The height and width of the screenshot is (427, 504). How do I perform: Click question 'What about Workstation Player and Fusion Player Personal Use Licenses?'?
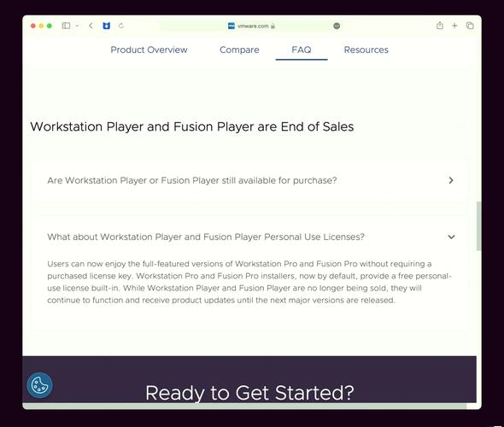pos(206,237)
